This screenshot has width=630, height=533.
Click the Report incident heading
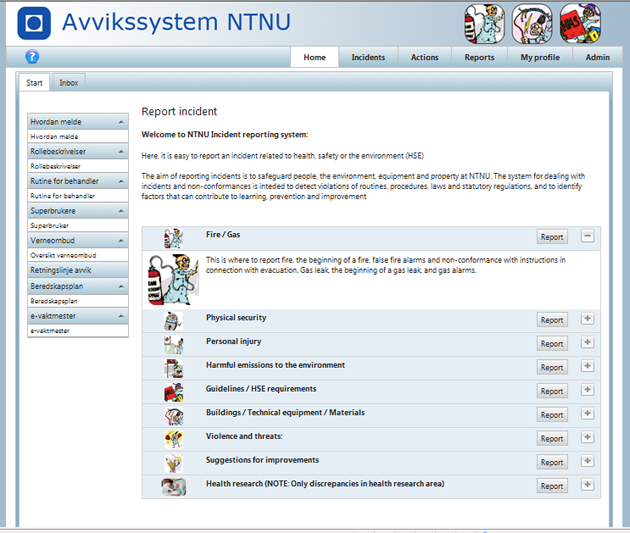(179, 112)
